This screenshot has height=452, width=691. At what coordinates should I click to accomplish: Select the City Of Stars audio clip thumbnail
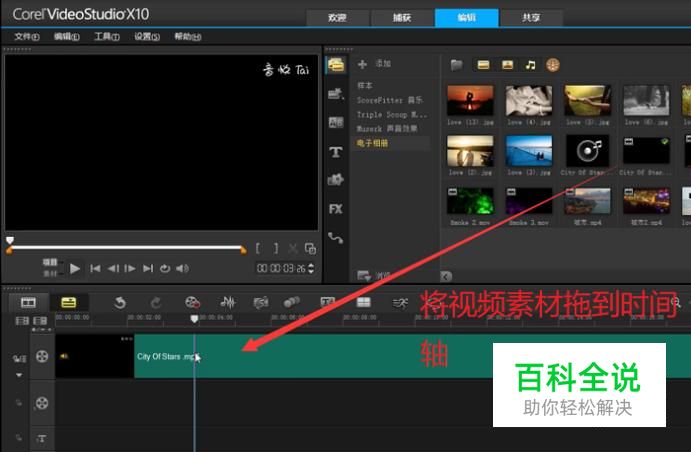[587, 151]
